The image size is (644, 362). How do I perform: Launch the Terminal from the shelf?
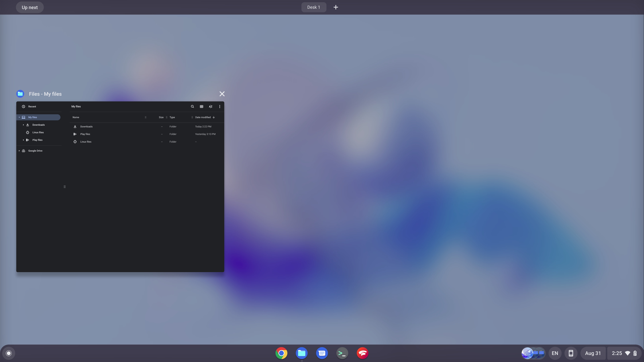(342, 353)
